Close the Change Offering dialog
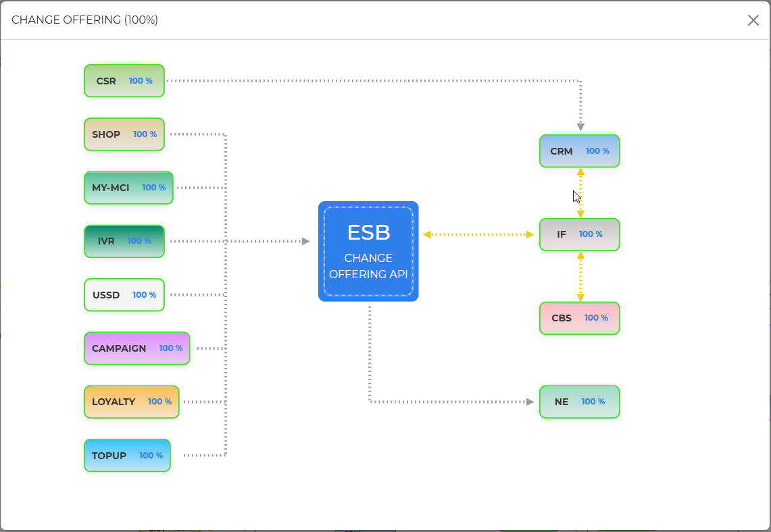771x532 pixels. (753, 20)
